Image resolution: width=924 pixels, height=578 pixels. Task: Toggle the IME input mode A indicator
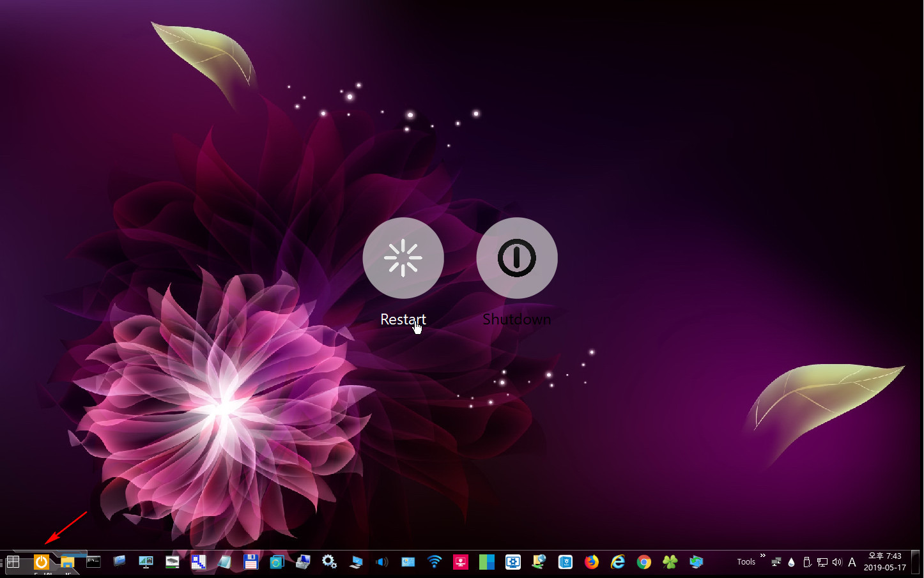pyautogui.click(x=852, y=563)
